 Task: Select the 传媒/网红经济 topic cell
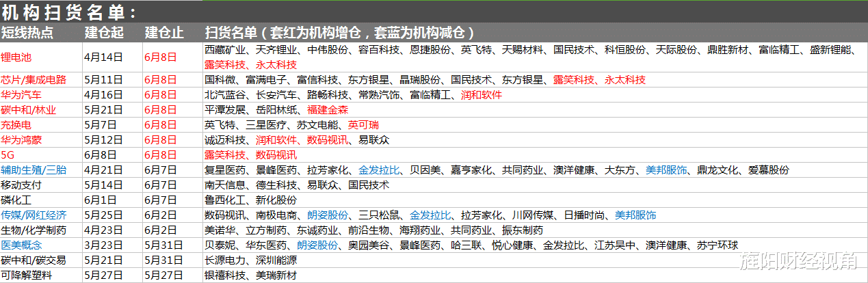[x=32, y=215]
